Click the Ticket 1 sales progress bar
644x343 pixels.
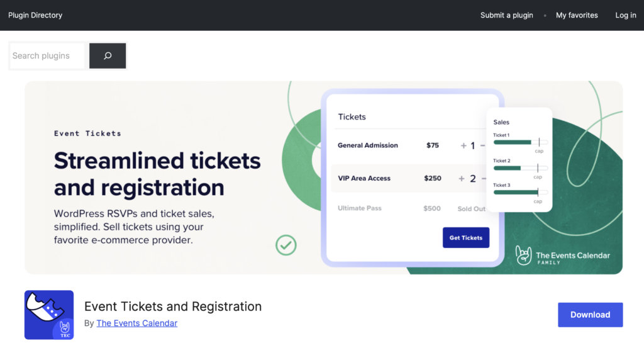520,142
